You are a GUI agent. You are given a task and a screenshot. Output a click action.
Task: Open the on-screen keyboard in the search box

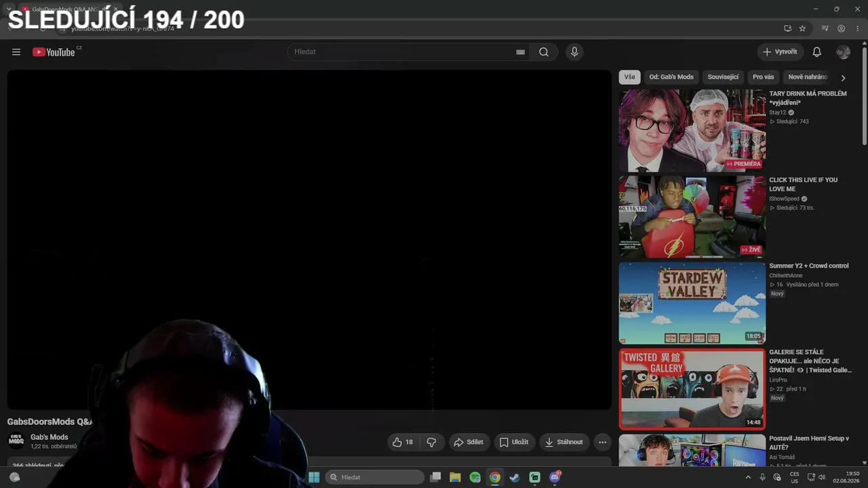[520, 52]
